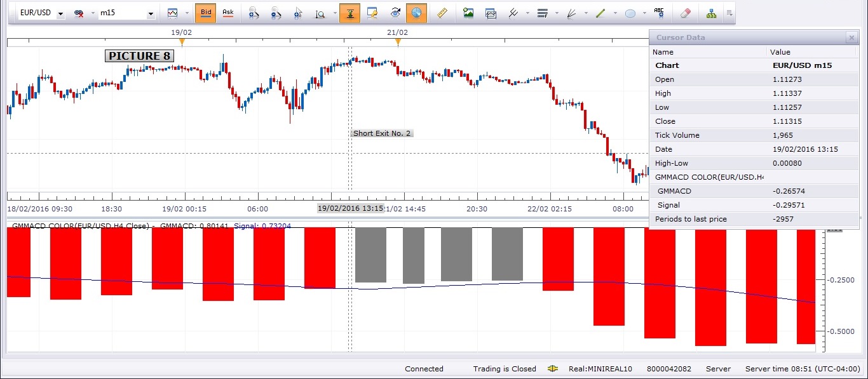
Task: Click the eye visibility icon
Action: coord(395,13)
